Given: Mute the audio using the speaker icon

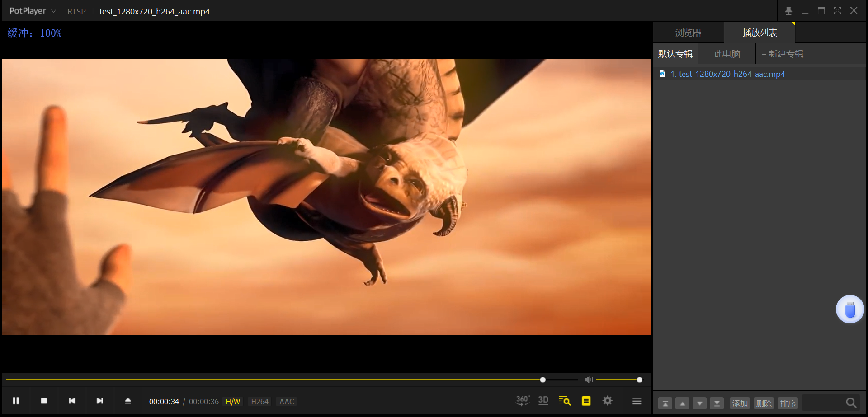Looking at the screenshot, I should [x=588, y=380].
